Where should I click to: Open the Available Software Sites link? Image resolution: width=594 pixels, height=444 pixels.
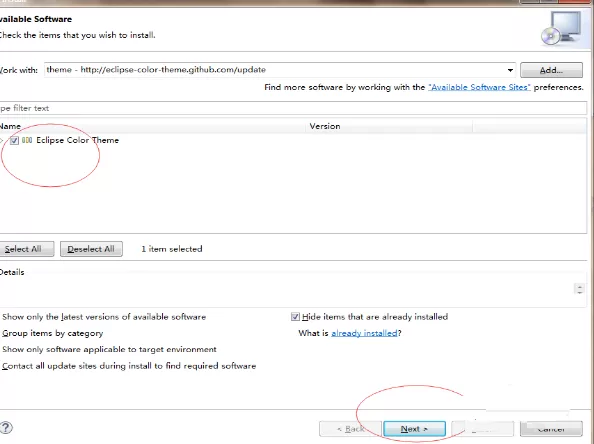click(479, 87)
